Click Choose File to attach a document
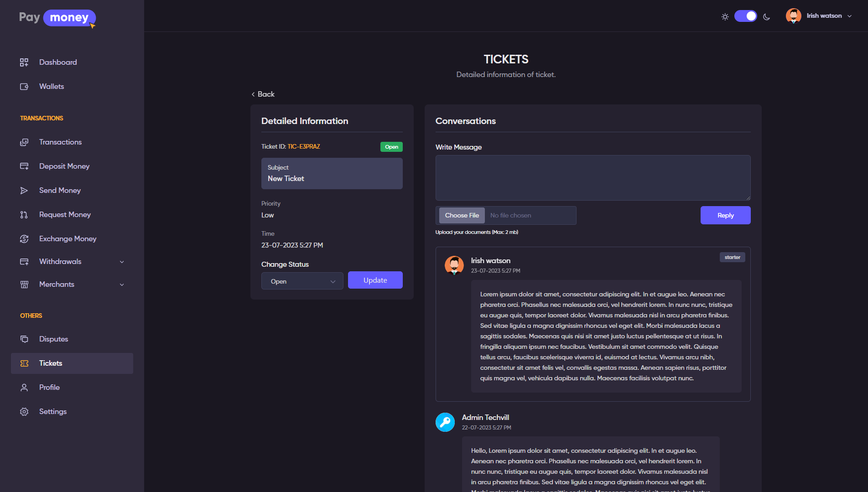The height and width of the screenshot is (492, 868). (461, 215)
